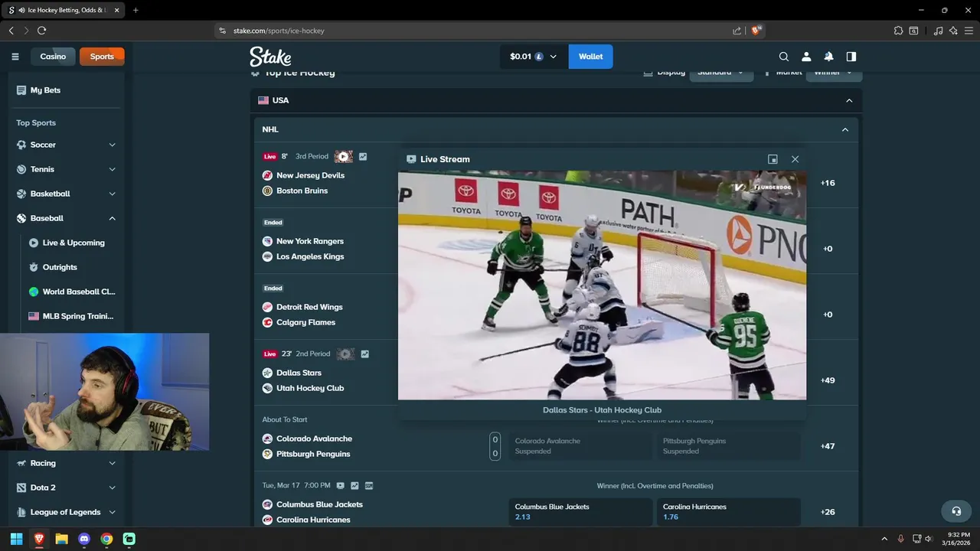Show hidden system tray icons

(884, 539)
